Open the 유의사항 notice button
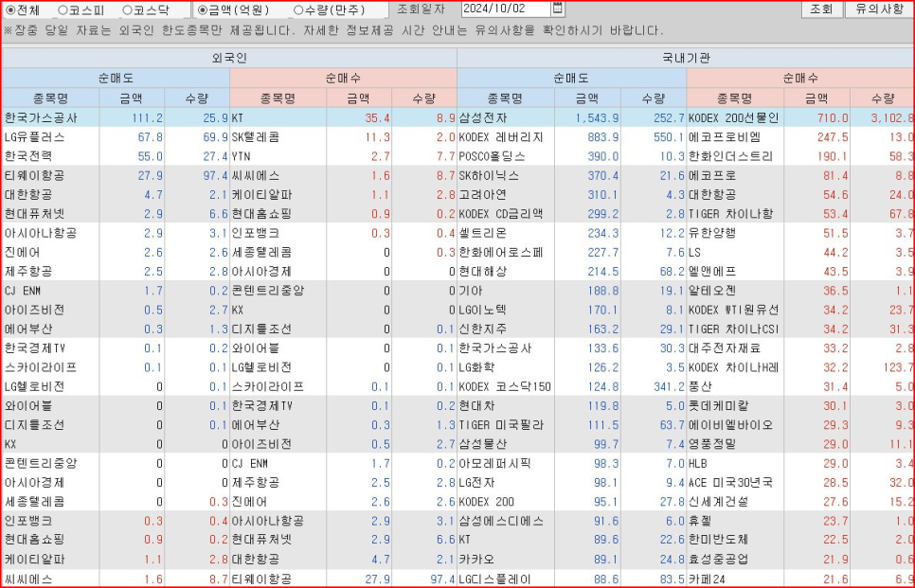915x588 pixels. [879, 9]
